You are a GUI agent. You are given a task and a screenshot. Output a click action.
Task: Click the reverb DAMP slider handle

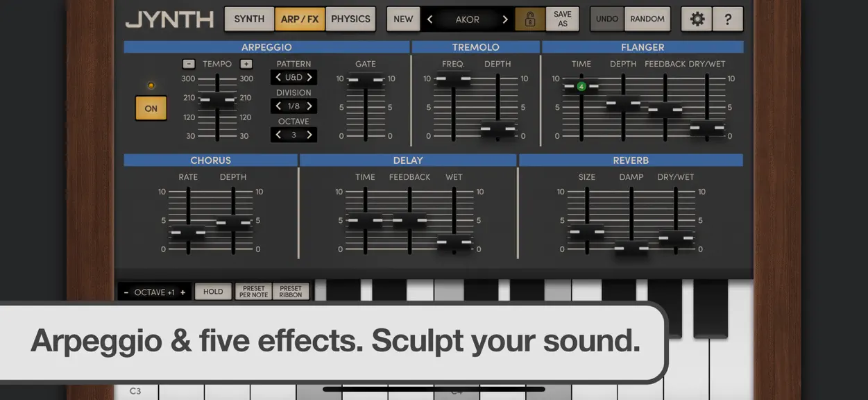[x=631, y=248]
